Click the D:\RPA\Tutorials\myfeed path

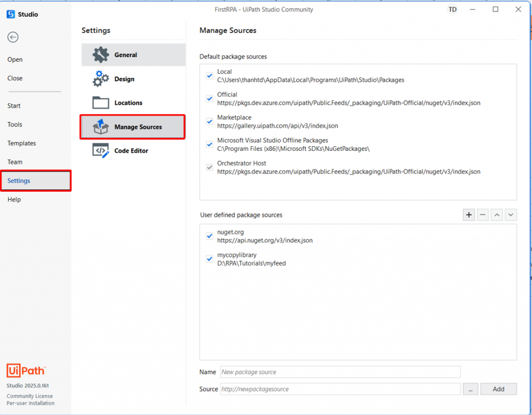[x=251, y=263]
